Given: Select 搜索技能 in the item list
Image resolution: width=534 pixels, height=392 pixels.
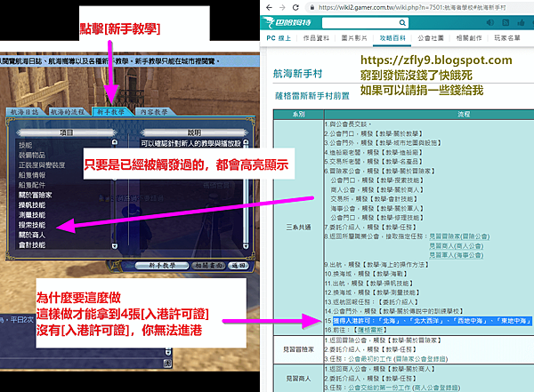Looking at the screenshot, I should click(32, 225).
